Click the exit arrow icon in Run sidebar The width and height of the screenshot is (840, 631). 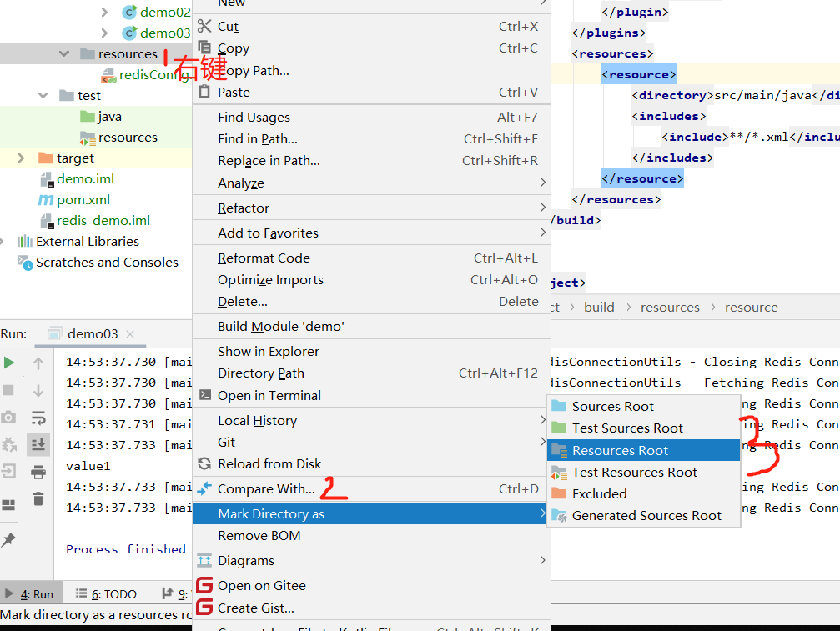8,471
